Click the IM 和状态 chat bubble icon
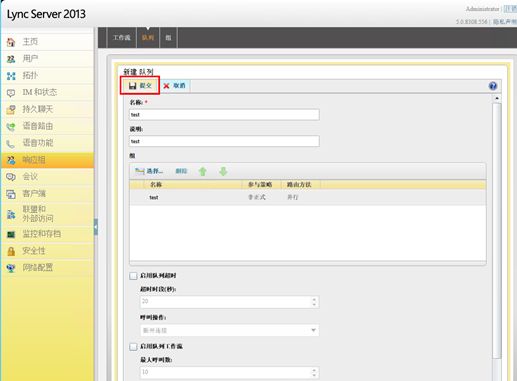The width and height of the screenshot is (517, 381). tap(11, 93)
